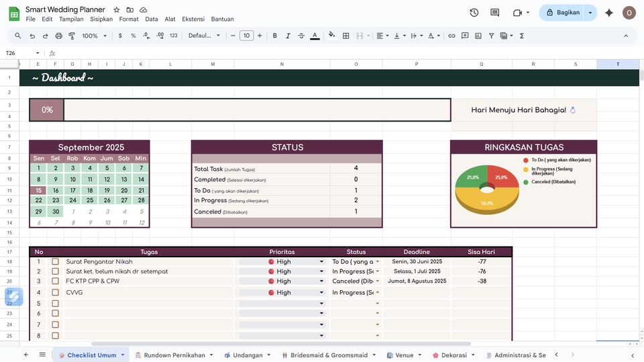Show all sheets list icon
This screenshot has height=362, width=644.
[42, 355]
